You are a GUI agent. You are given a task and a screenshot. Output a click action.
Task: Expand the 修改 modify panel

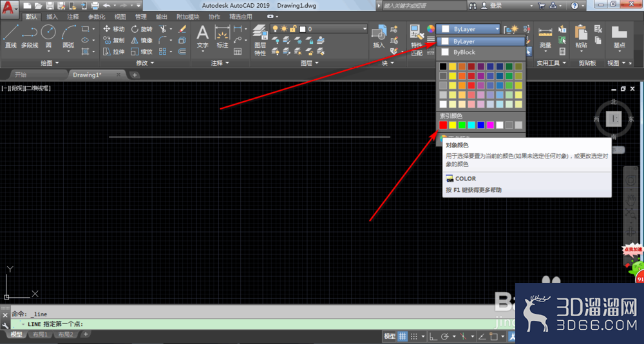point(145,63)
